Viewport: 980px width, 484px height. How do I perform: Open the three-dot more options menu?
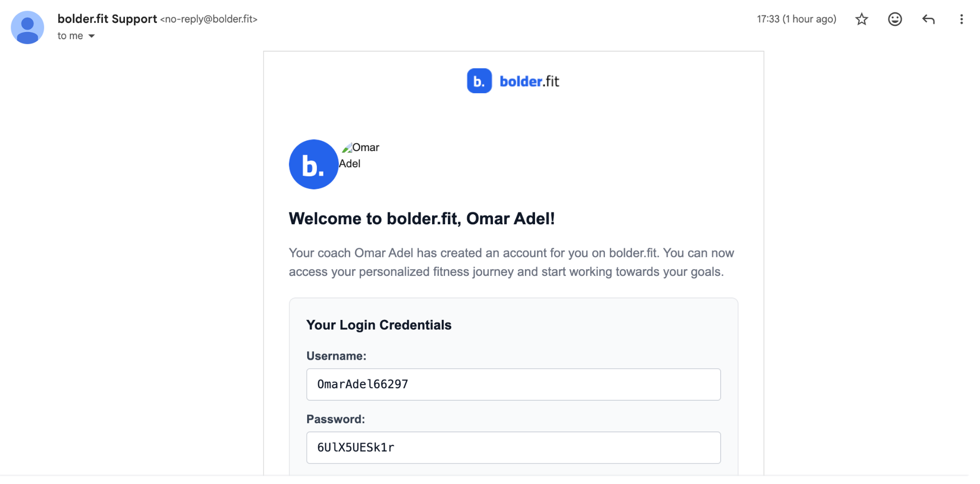[961, 19]
